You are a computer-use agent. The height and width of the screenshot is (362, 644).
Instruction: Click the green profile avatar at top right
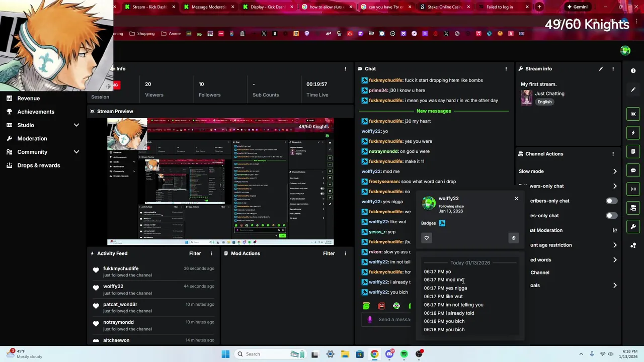[625, 50]
